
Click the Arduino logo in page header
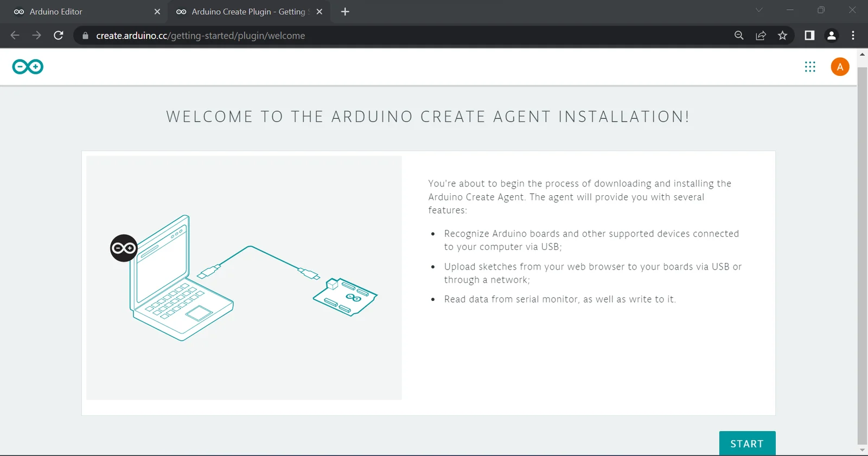coord(28,67)
